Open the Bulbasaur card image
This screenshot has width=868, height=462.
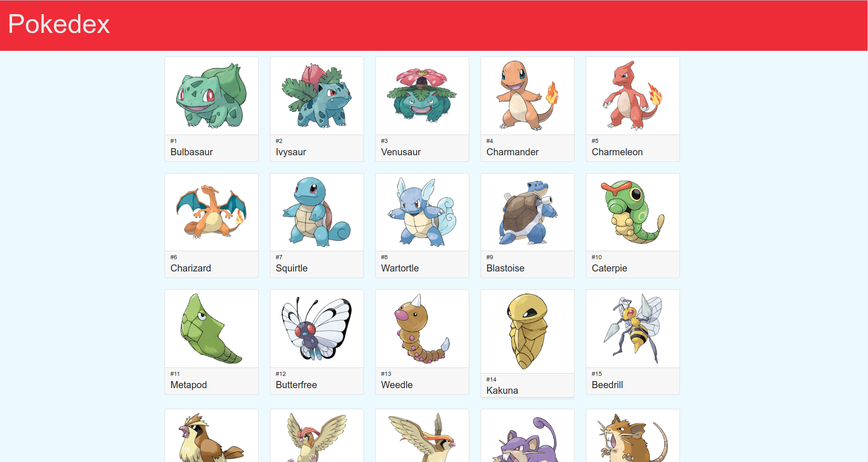point(212,96)
